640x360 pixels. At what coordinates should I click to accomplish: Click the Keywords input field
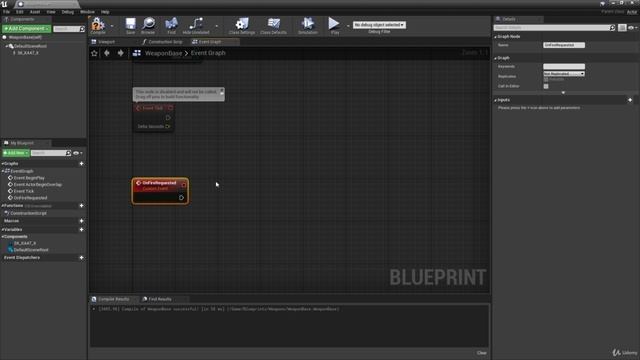tap(564, 67)
